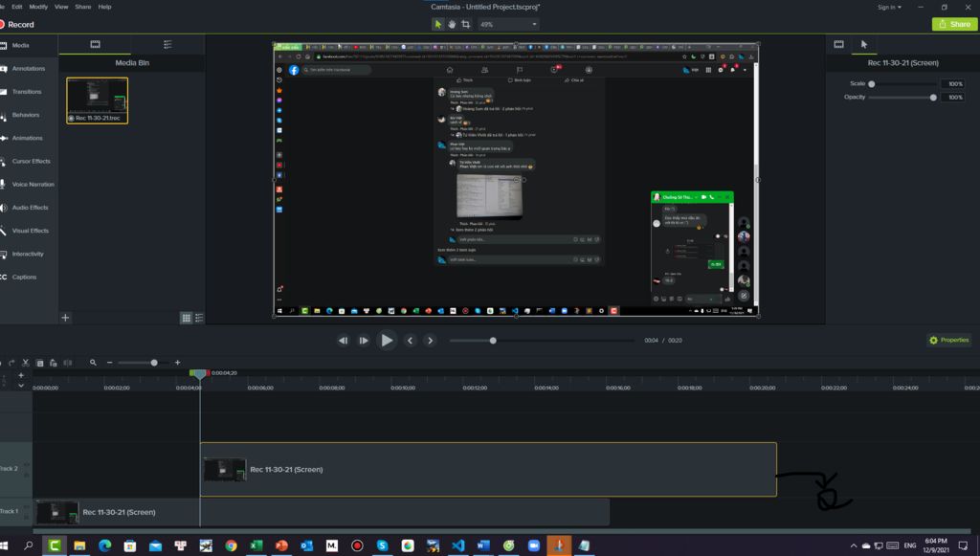The image size is (980, 556).
Task: Click the green Share export button
Action: [x=954, y=24]
